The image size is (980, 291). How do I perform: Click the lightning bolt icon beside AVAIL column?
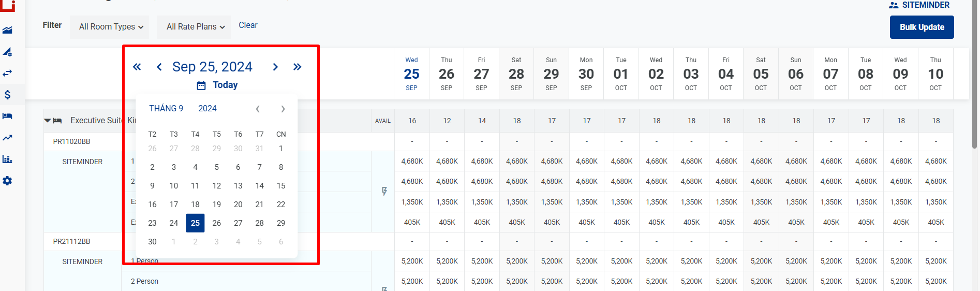tap(384, 192)
